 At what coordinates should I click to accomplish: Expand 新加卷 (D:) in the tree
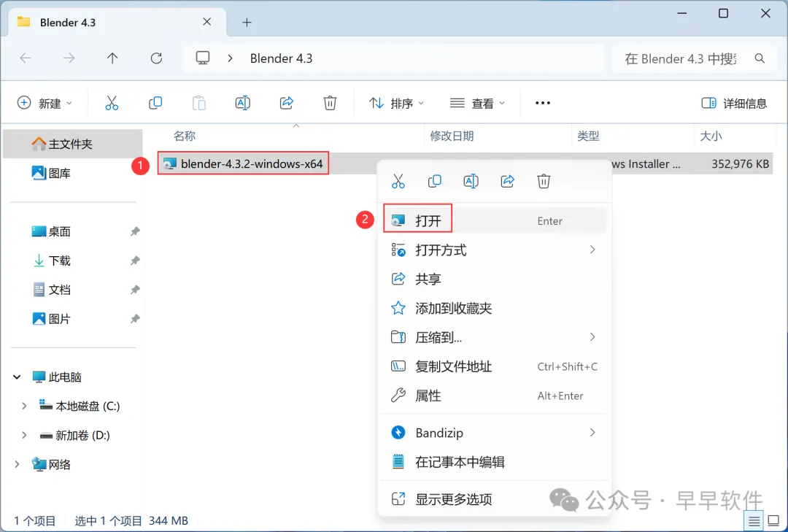pos(23,435)
